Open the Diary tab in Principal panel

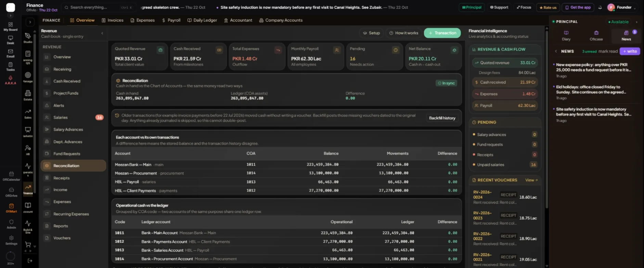[566, 35]
